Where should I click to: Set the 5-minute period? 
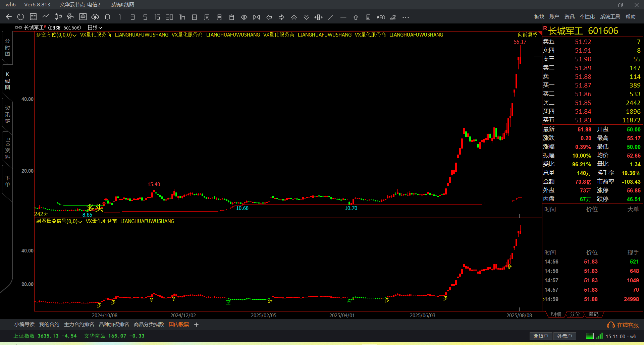(145, 17)
